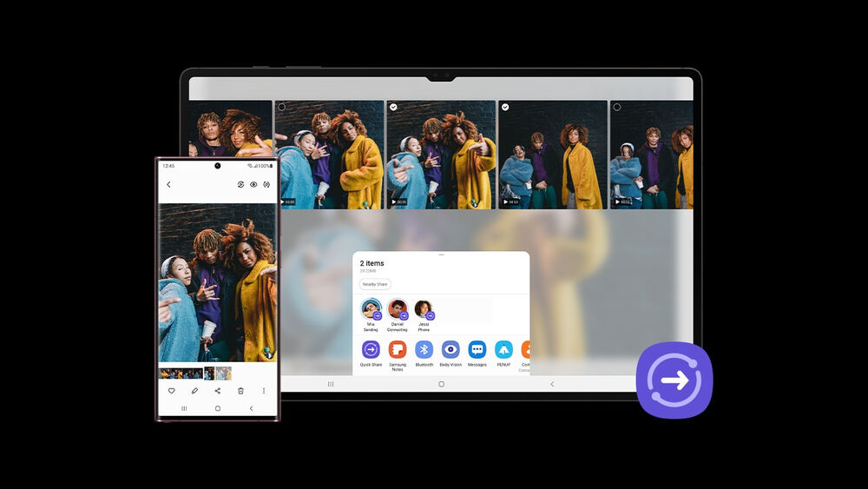Tap the PENUP app icon
The image size is (868, 489).
pyautogui.click(x=503, y=350)
